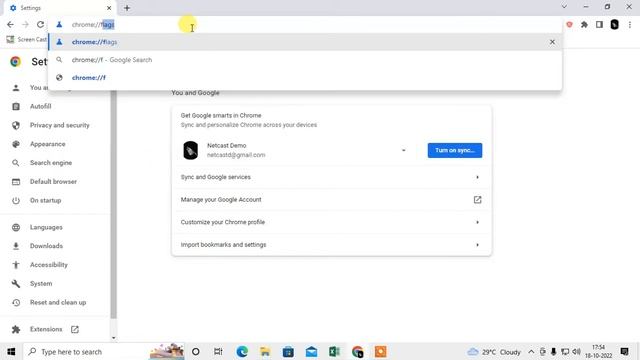This screenshot has width=640, height=360.
Task: Open the Extensions link in sidebar
Action: (x=46, y=329)
